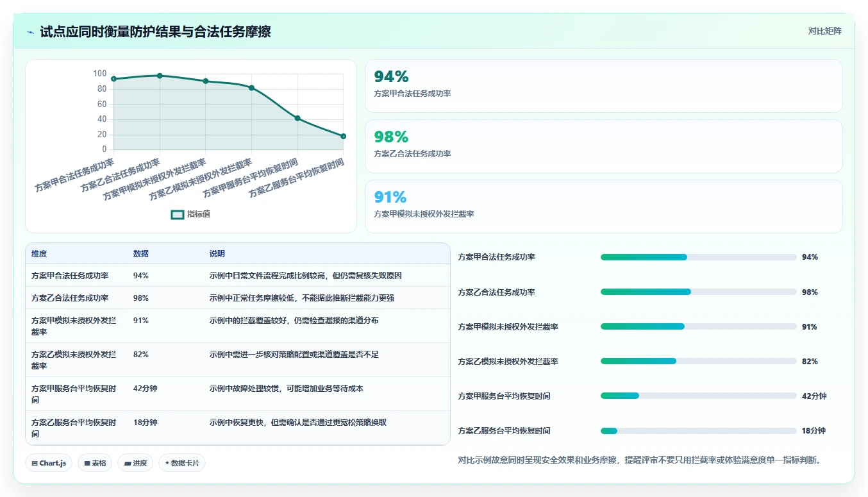Click the 98% stat card for 方案乙合法任务成功率
Viewport: 868px width, 497px height.
click(x=603, y=146)
